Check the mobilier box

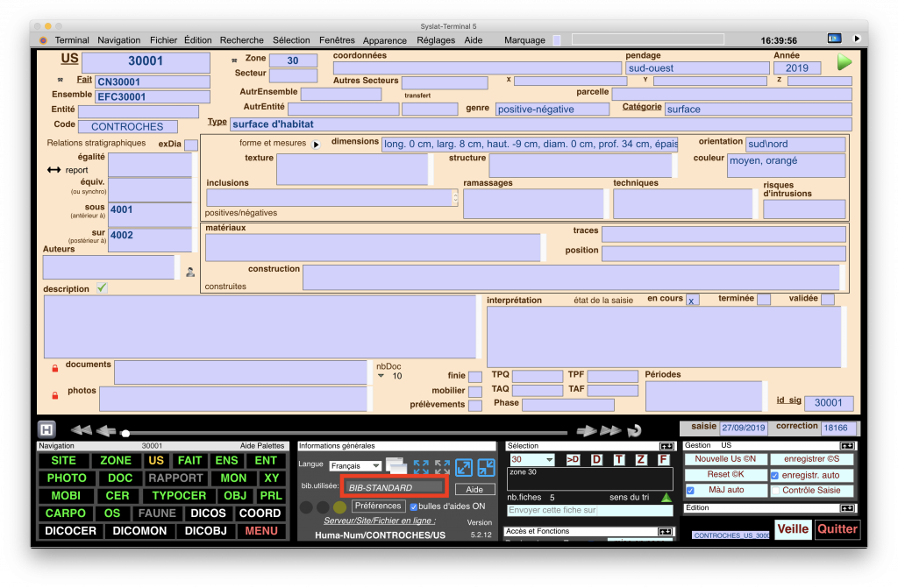pos(474,392)
